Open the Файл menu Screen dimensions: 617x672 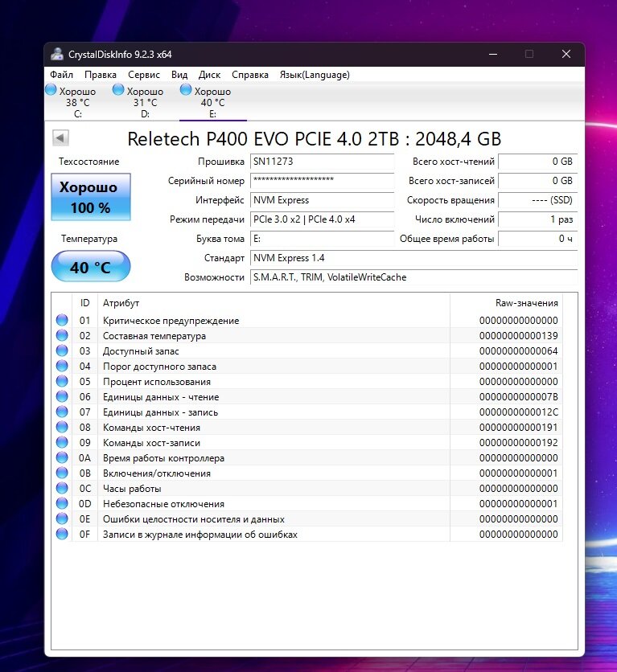(61, 75)
